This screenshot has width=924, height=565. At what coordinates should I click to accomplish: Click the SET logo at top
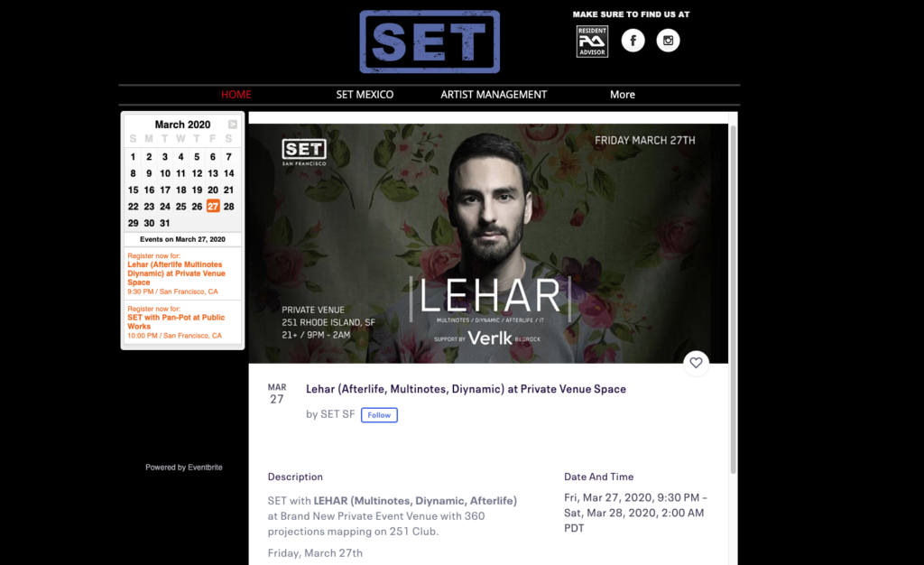pos(430,42)
